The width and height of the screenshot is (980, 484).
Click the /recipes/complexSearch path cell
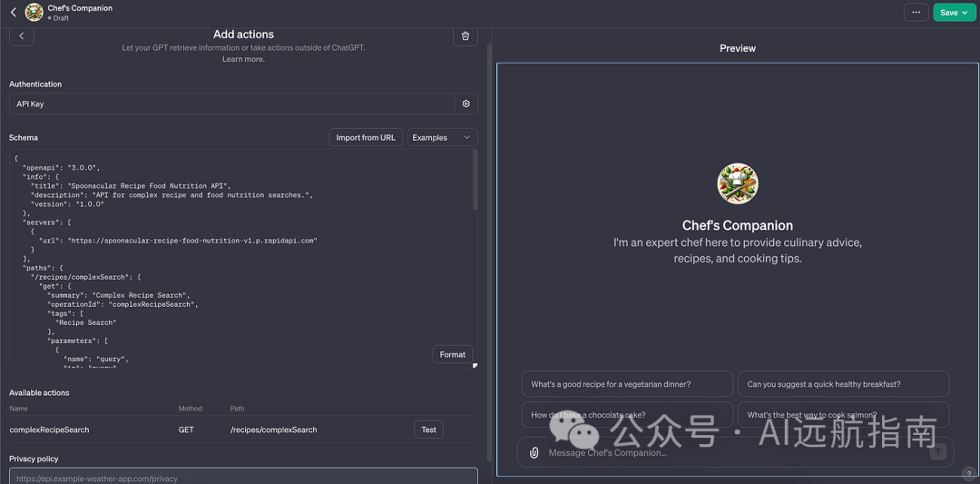tap(274, 430)
